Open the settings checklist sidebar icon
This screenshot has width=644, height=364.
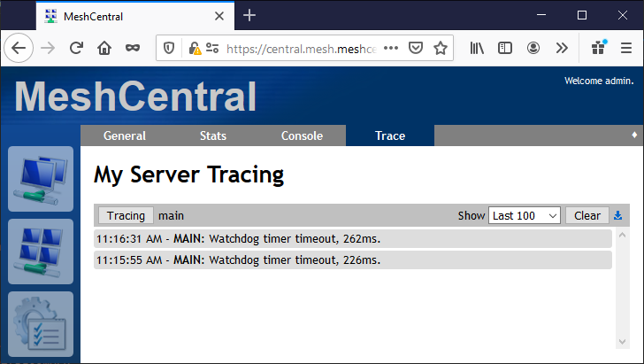(41, 324)
